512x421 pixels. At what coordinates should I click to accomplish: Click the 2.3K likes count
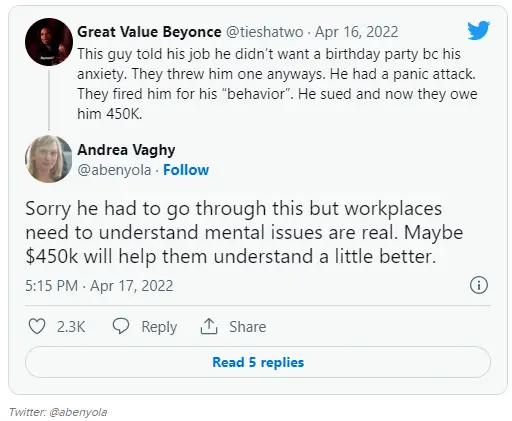coord(71,327)
